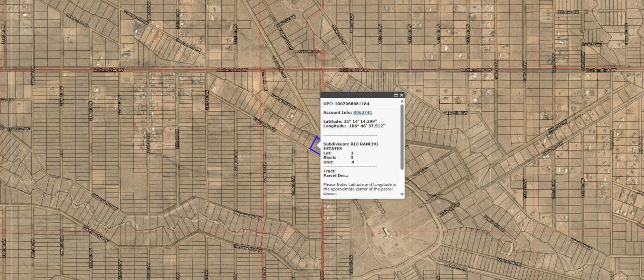Click the Luna Pl SW street label
Image resolution: width=644 pixels, height=280 pixels.
592,44
